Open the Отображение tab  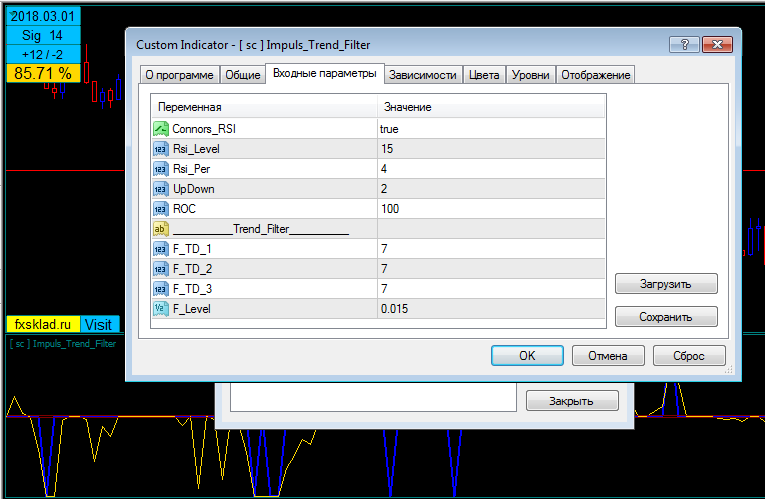(595, 75)
